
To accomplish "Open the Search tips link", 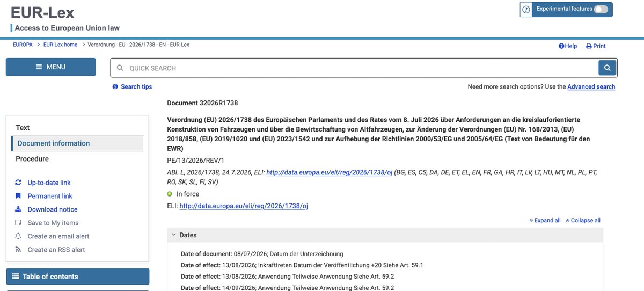I will 136,86.
